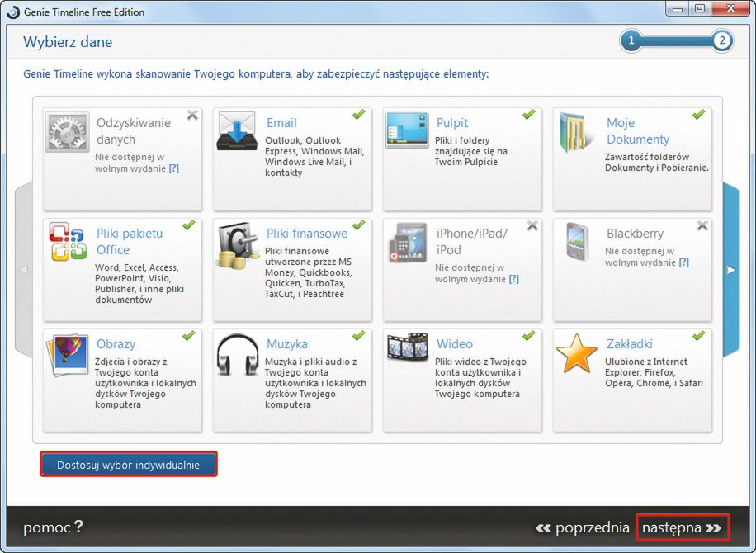Image resolution: width=756 pixels, height=553 pixels.
Task: Click the Wideo film strip icon
Action: point(408,347)
